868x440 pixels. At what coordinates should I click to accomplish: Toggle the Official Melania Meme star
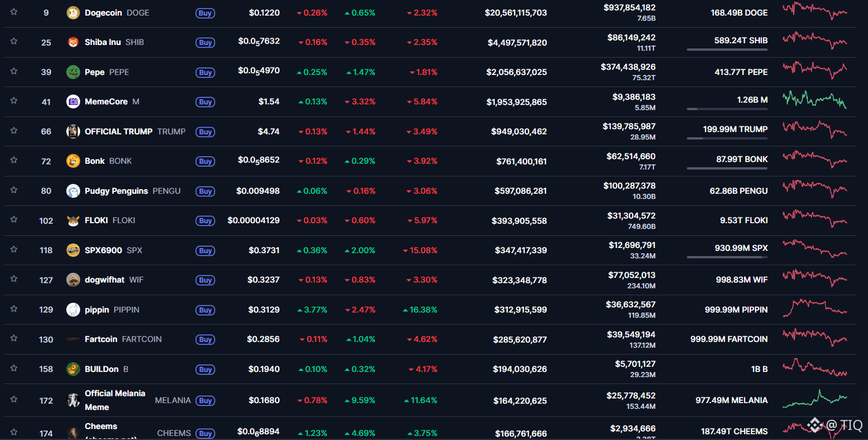click(x=14, y=399)
